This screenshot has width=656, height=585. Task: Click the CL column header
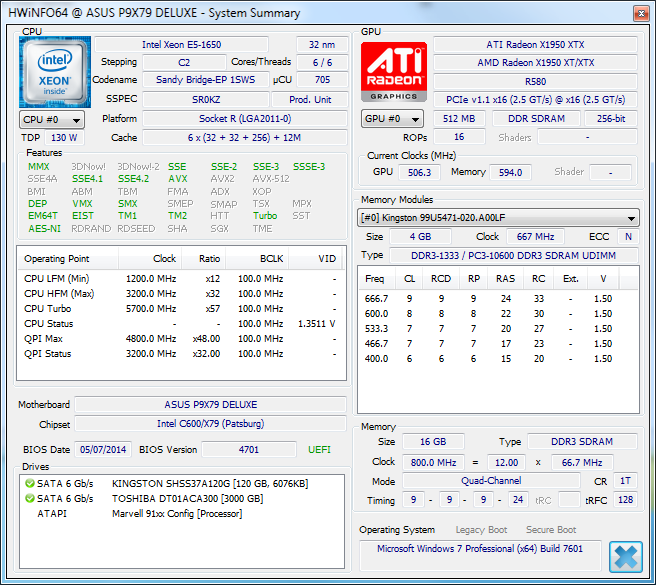tap(410, 279)
